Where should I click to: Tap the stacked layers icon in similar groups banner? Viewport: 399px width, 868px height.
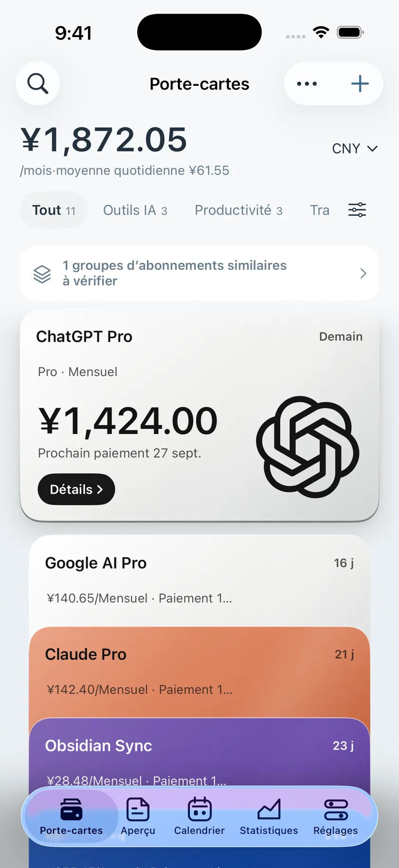pos(42,273)
